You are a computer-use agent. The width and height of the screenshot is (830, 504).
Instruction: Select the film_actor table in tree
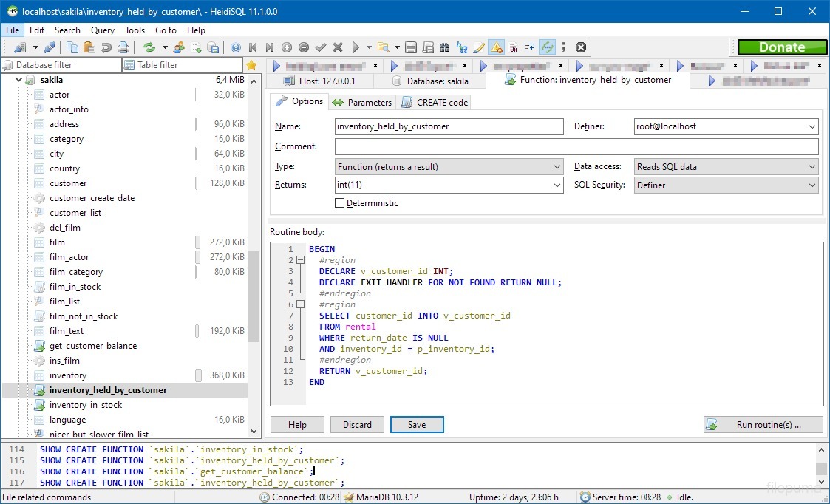coord(69,257)
